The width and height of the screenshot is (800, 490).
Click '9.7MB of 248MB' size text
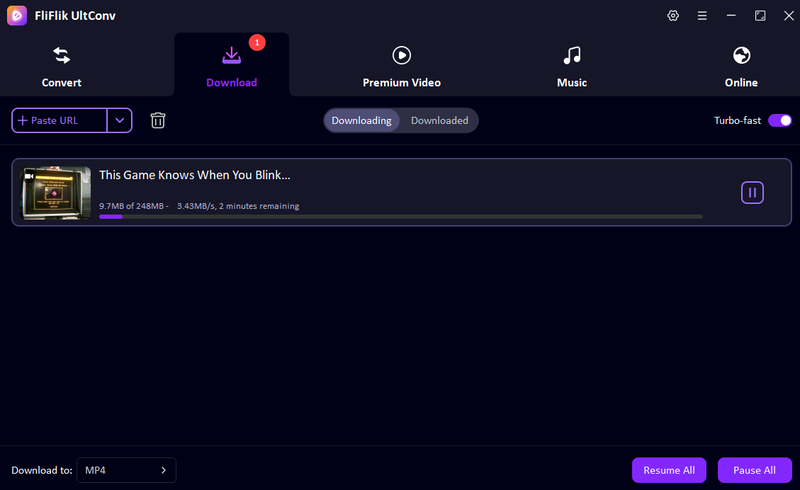(x=131, y=206)
